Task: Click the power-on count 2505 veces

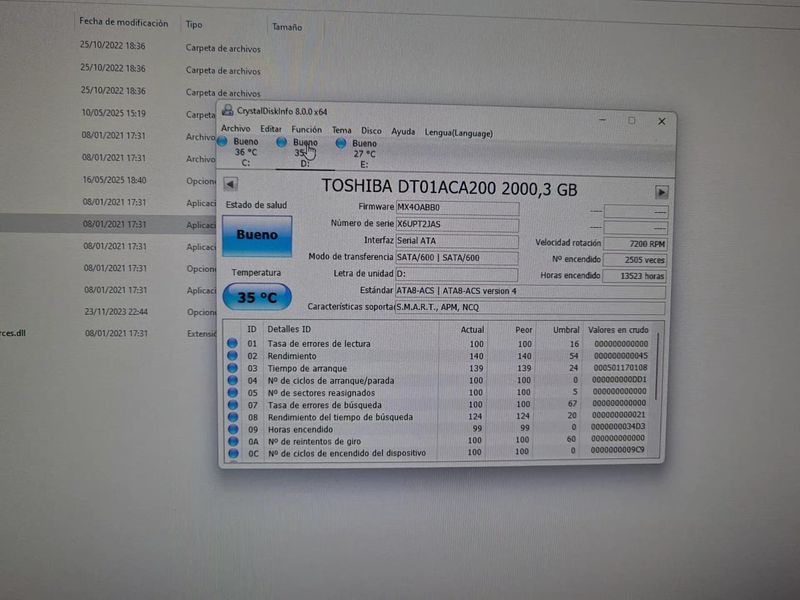Action: (x=634, y=260)
